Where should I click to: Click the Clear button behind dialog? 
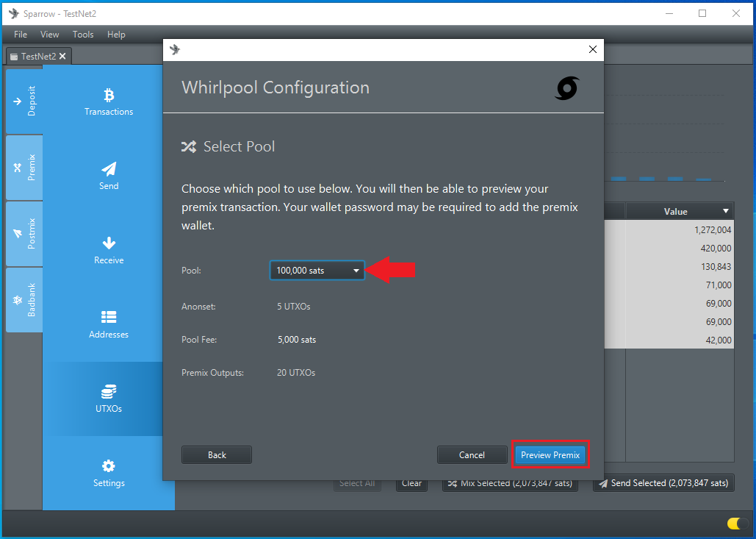point(411,484)
